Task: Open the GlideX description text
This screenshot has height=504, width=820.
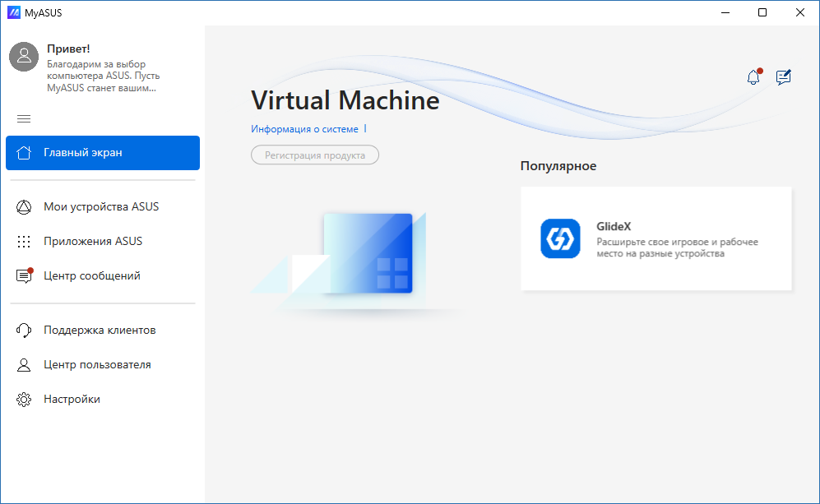Action: [677, 247]
